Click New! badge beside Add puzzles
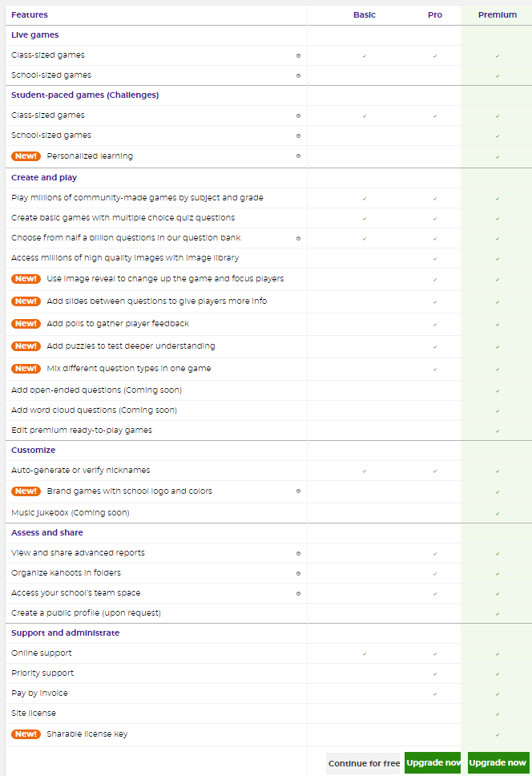The image size is (532, 776). click(26, 346)
